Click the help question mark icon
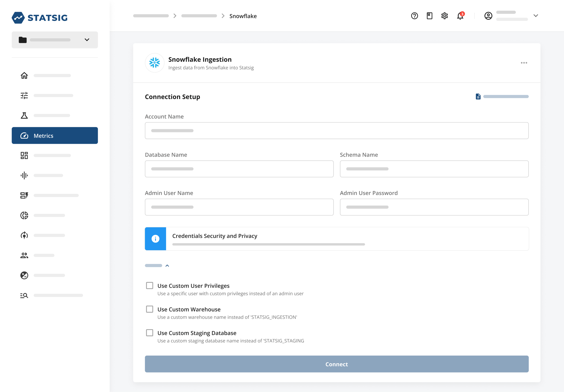 click(x=414, y=16)
